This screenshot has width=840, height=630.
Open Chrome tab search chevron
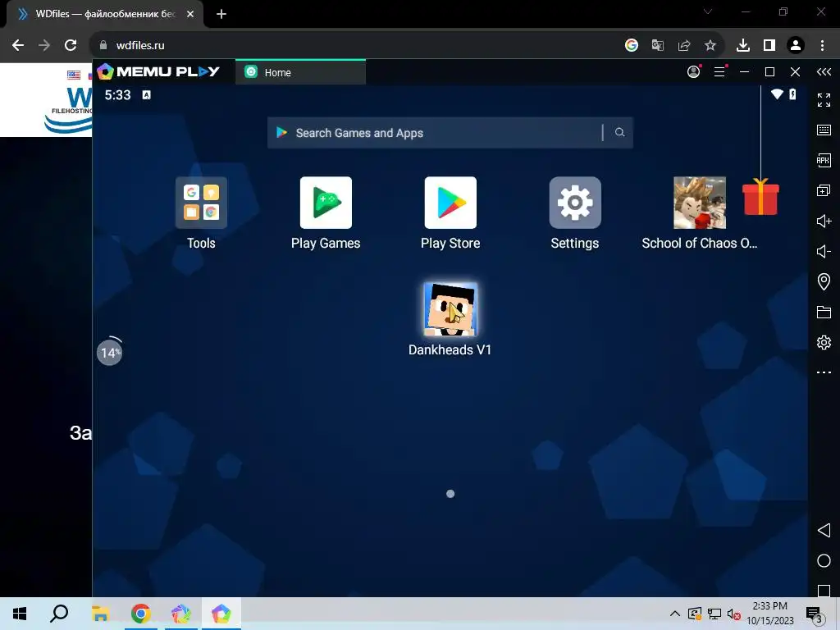pyautogui.click(x=708, y=11)
